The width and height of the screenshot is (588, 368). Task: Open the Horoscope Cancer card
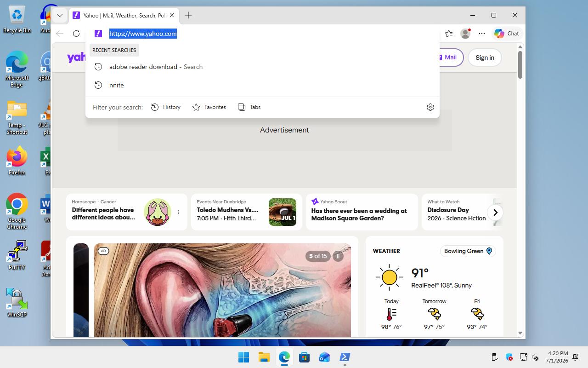[x=127, y=212]
